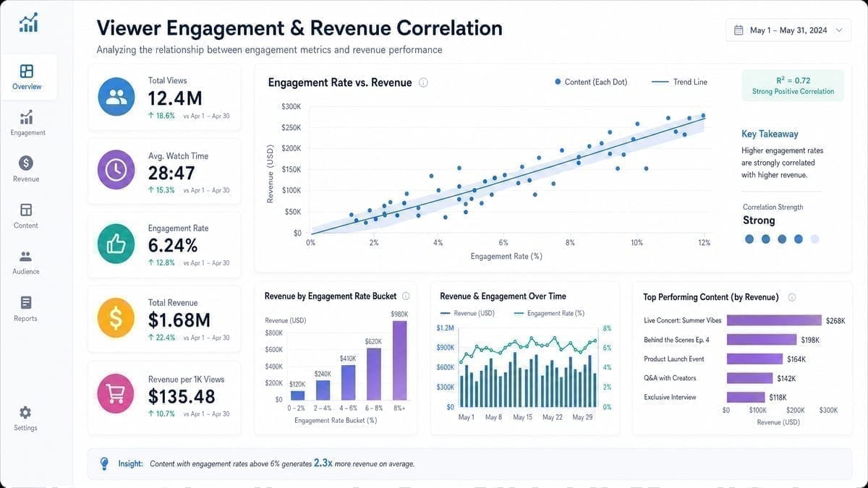Click the Key Takeaway heading

point(770,134)
